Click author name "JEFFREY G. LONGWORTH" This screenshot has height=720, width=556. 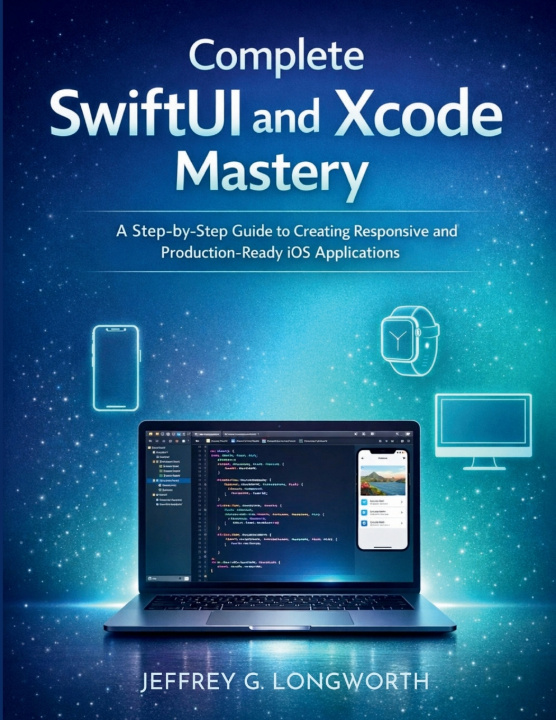click(285, 681)
